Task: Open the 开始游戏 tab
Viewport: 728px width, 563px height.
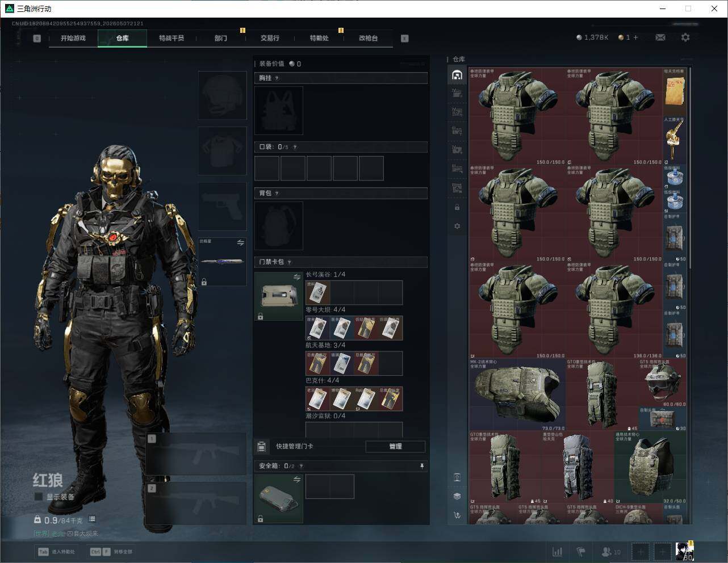Action: [73, 38]
